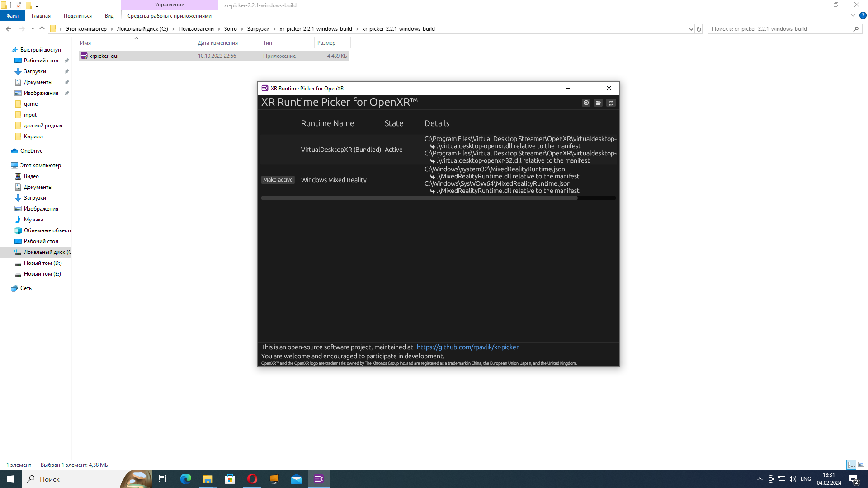Expand address bar history dropdown
Screen dimensions: 868x488
pos(691,29)
